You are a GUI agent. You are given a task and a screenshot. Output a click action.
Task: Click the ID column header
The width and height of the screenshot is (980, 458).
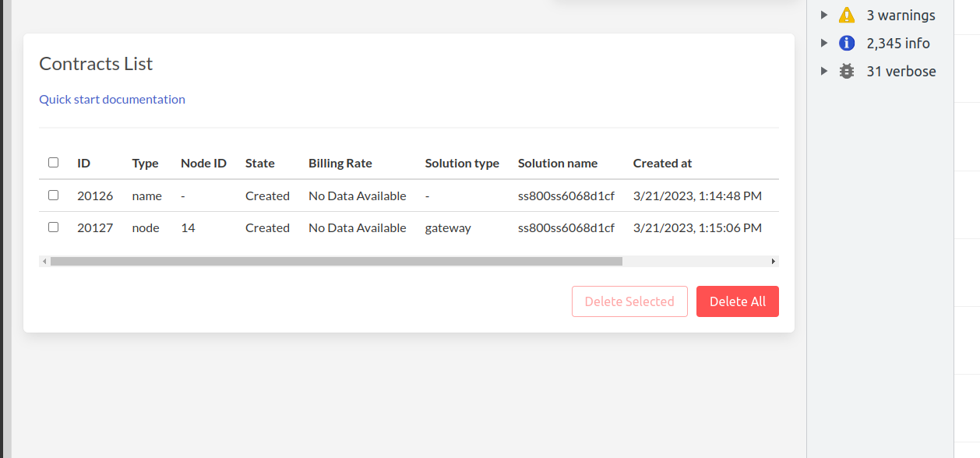click(x=83, y=163)
